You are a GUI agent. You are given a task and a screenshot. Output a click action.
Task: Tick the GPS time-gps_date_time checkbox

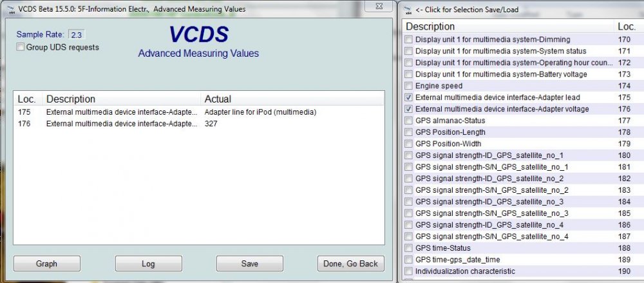409,260
